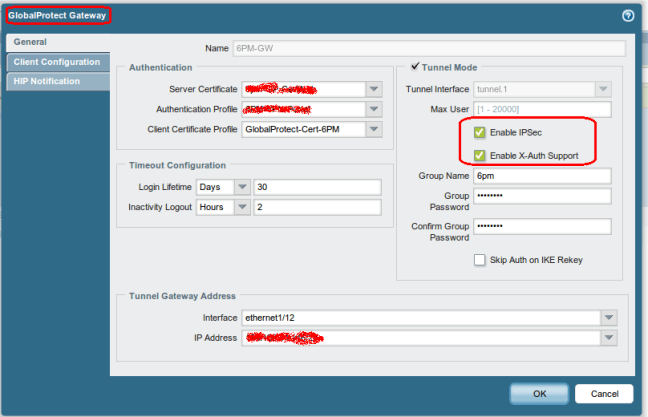Uncheck Enable X-Auth Support

(x=480, y=155)
